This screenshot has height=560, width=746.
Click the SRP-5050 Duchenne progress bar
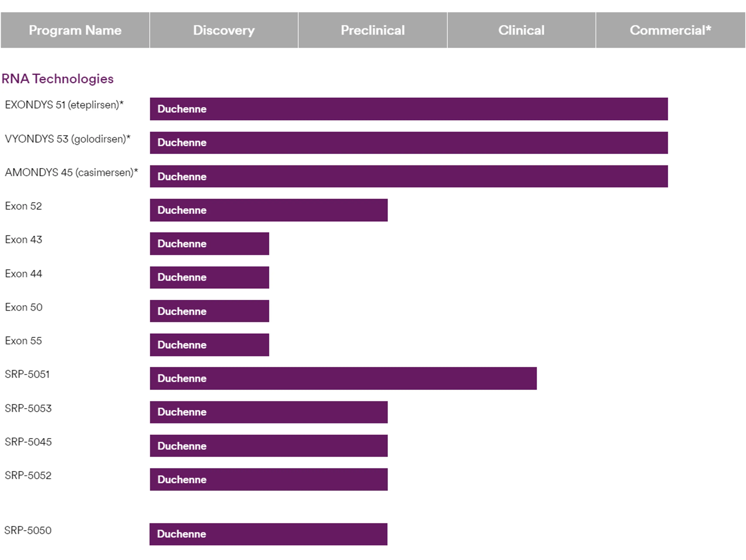pyautogui.click(x=268, y=534)
